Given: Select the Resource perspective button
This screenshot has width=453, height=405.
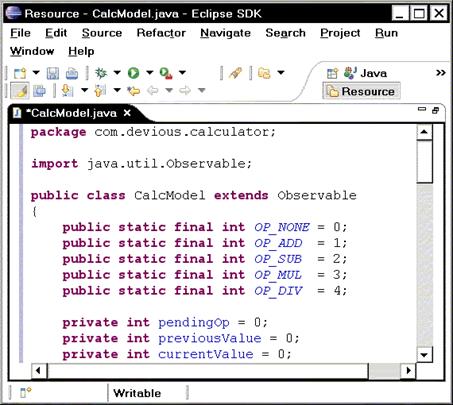Looking at the screenshot, I should [x=361, y=91].
